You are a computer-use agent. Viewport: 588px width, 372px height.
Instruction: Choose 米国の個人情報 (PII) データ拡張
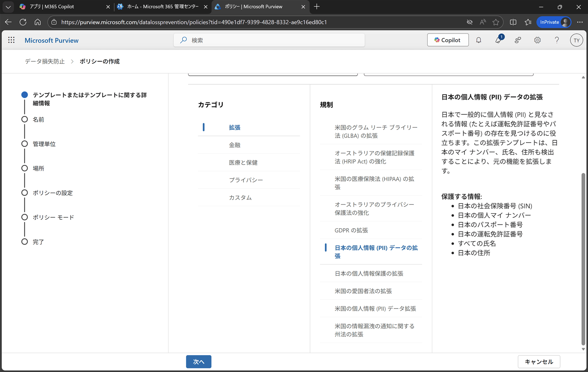(x=371, y=309)
